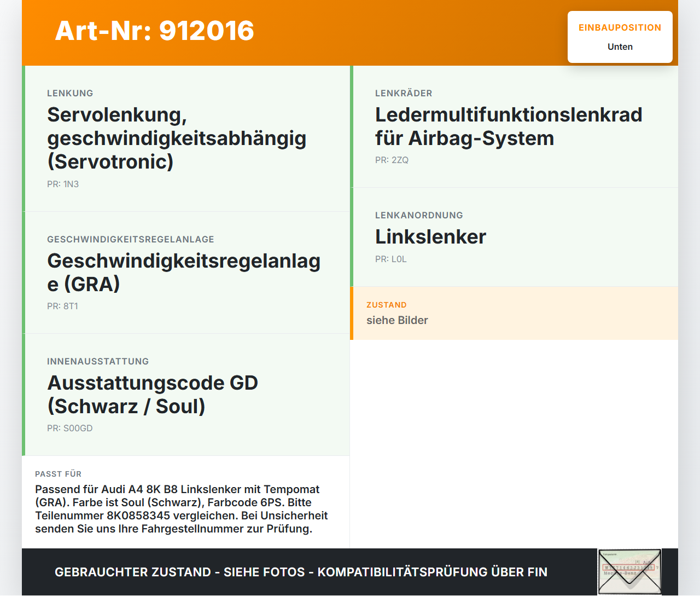Click the Art-Nr: 912016 heading
The image size is (700, 596).
coord(155,31)
